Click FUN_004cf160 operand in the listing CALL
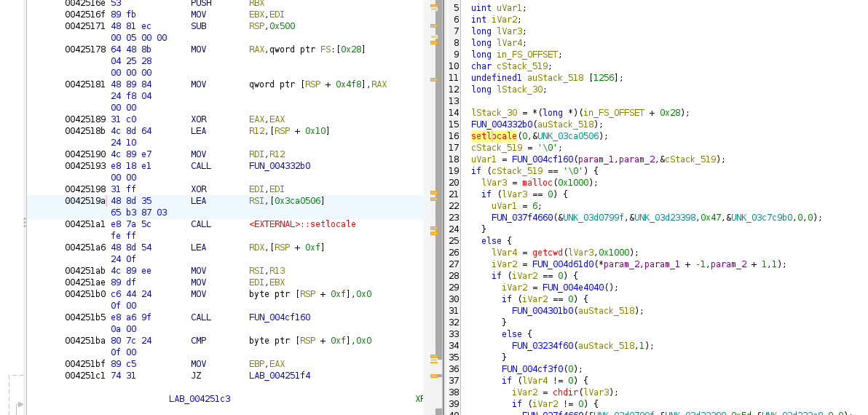The height and width of the screenshot is (415, 868). (x=280, y=317)
